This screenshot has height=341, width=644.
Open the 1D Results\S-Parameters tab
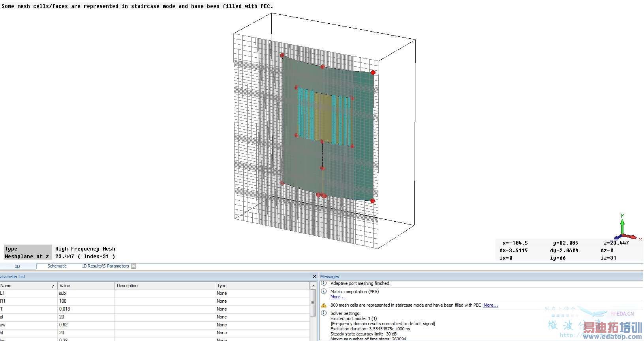tap(105, 266)
